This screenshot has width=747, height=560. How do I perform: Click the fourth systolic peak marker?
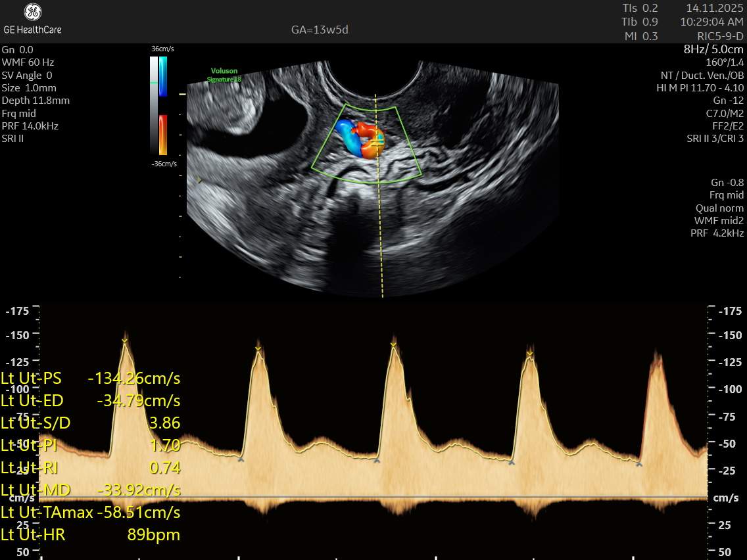529,355
